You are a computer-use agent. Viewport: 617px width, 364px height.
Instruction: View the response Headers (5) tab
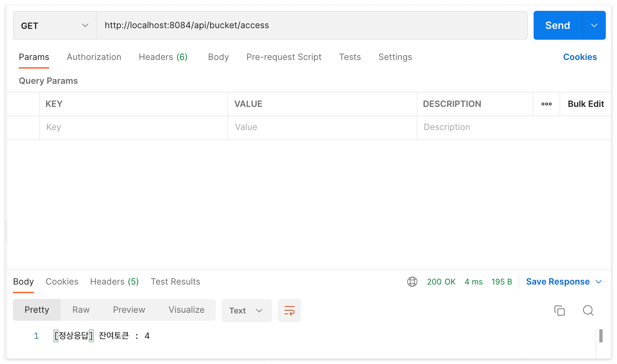pyautogui.click(x=114, y=282)
